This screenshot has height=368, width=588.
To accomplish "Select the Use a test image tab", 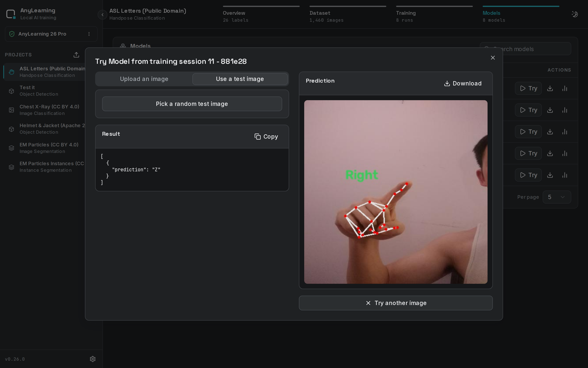I will click(x=240, y=79).
